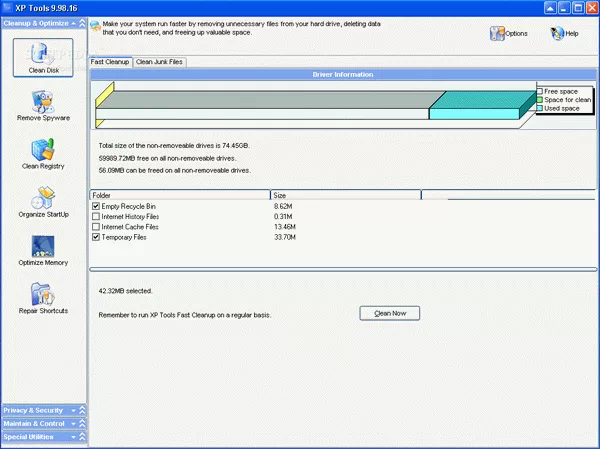Switch to the Clean Junk Files tab
The height and width of the screenshot is (449, 600).
(160, 62)
